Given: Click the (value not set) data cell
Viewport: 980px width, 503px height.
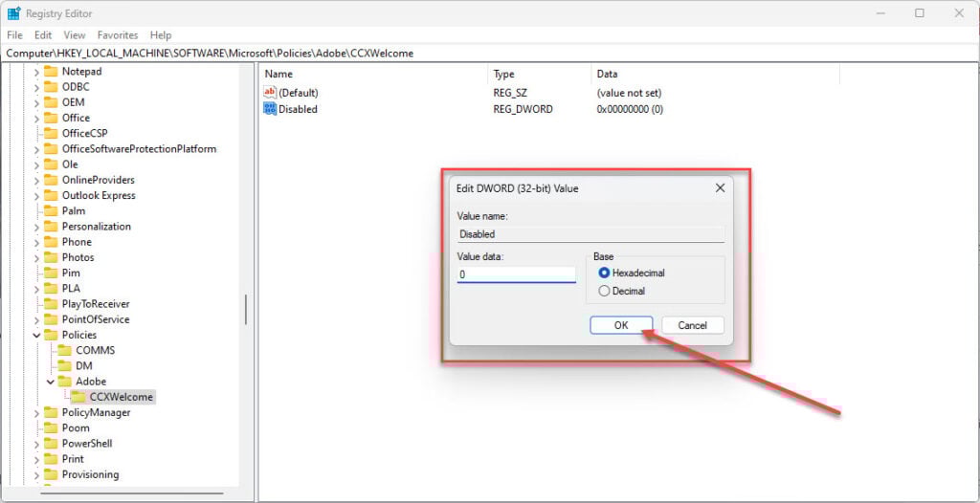Looking at the screenshot, I should point(629,93).
